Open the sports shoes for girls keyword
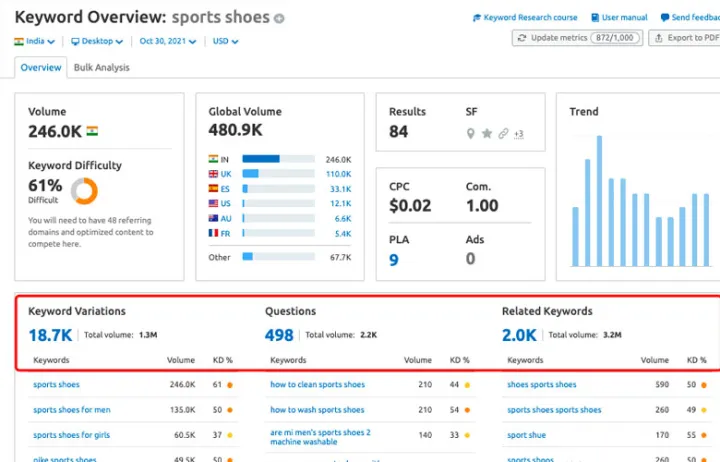The height and width of the screenshot is (462, 720). (x=71, y=435)
